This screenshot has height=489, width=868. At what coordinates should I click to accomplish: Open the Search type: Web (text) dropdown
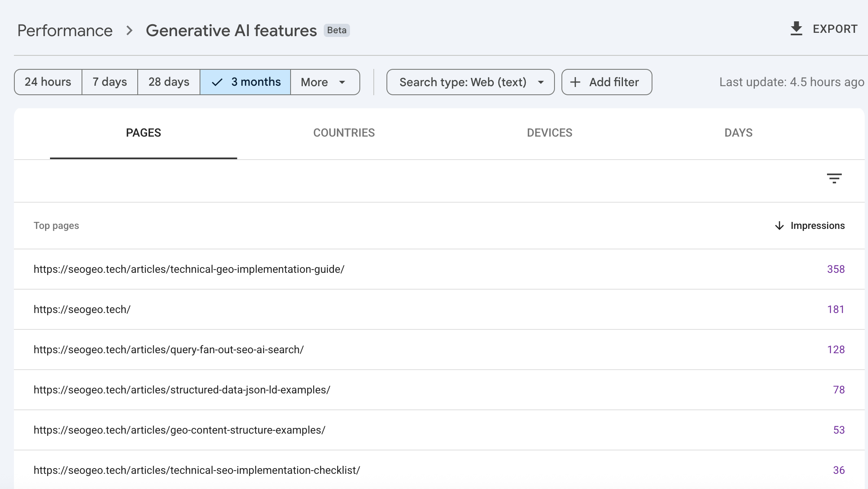470,82
